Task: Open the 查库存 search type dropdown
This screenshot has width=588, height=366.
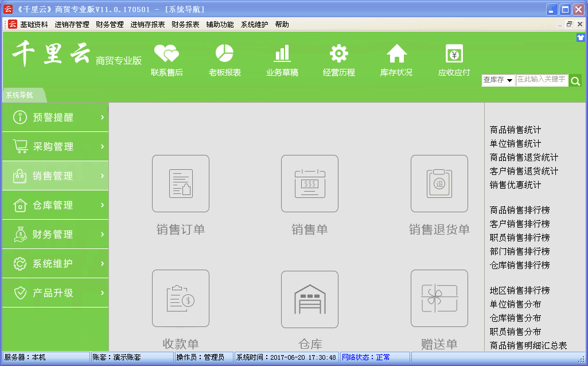Action: (497, 80)
